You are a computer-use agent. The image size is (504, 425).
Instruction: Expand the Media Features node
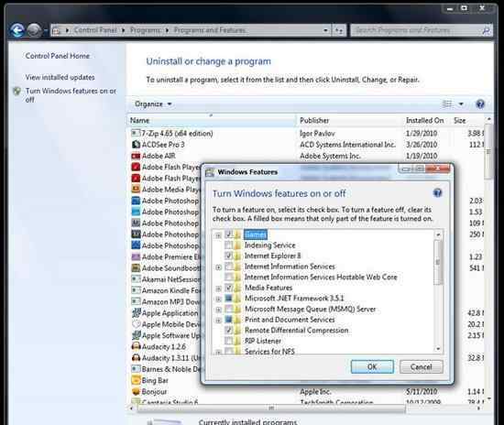(219, 289)
